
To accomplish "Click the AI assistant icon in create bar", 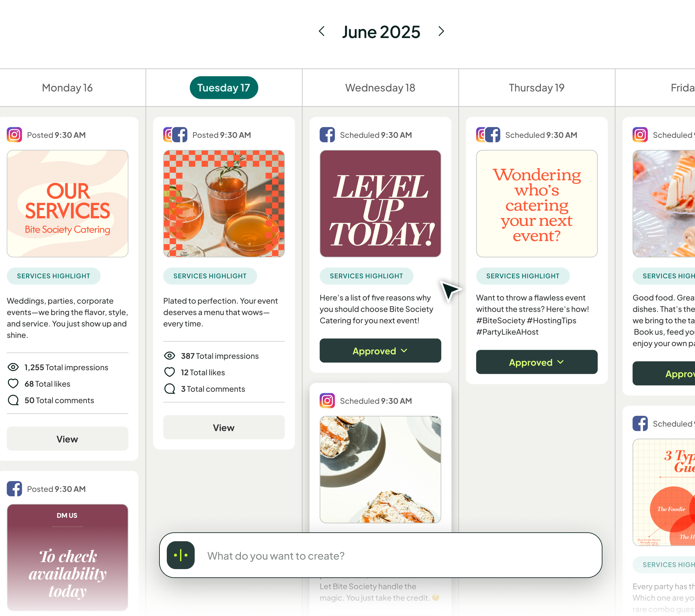I will (x=180, y=555).
